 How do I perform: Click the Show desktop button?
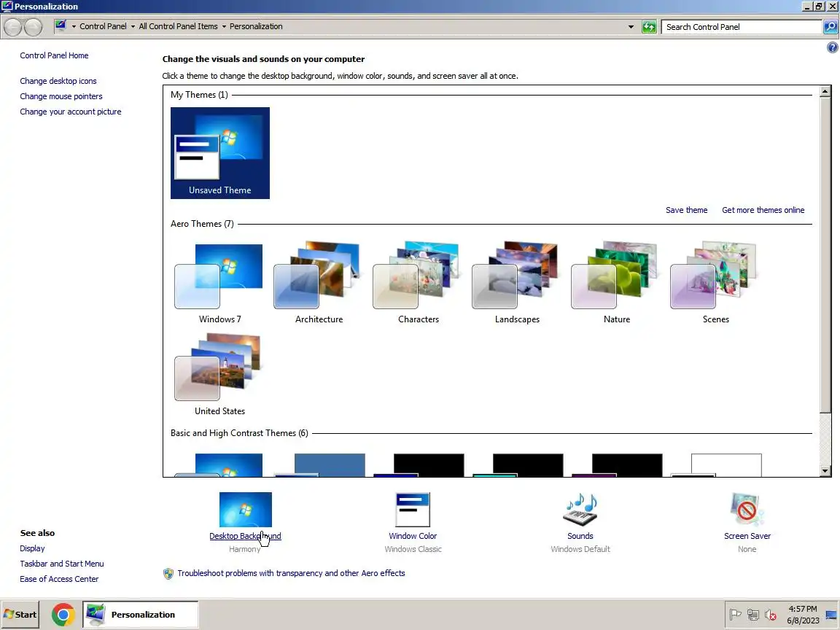pyautogui.click(x=831, y=615)
